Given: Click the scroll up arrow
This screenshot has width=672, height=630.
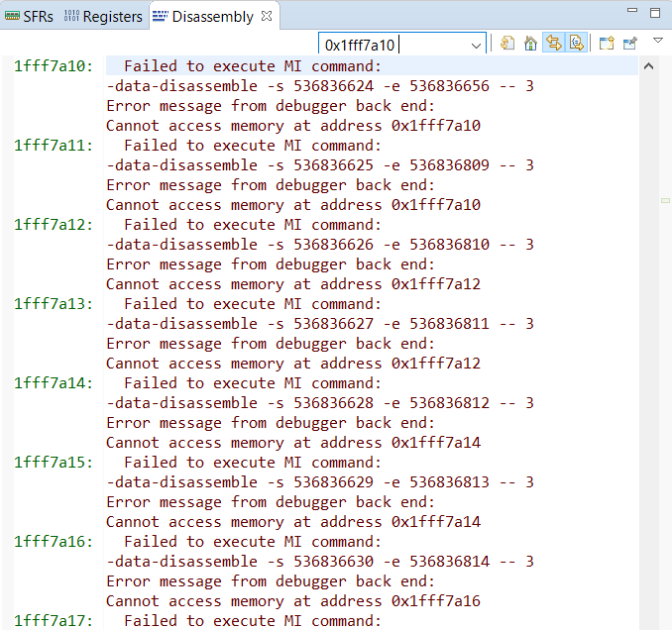Looking at the screenshot, I should coord(649,66).
